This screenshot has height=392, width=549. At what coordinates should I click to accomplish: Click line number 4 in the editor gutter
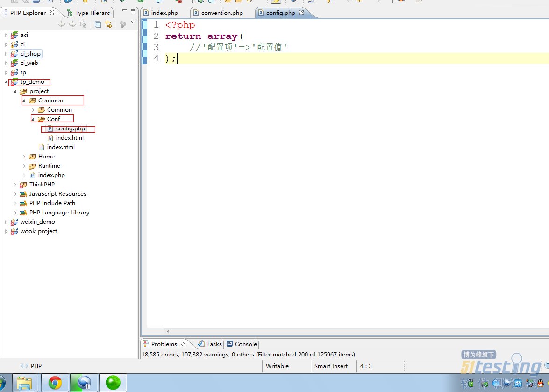pyautogui.click(x=156, y=58)
